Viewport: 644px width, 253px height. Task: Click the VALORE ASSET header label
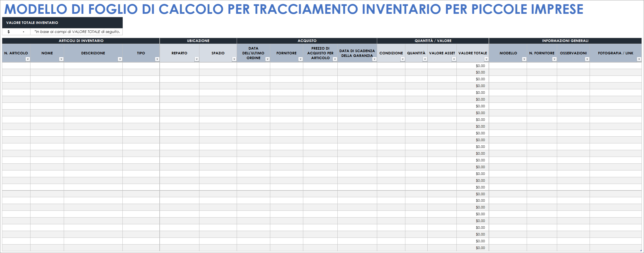click(442, 53)
